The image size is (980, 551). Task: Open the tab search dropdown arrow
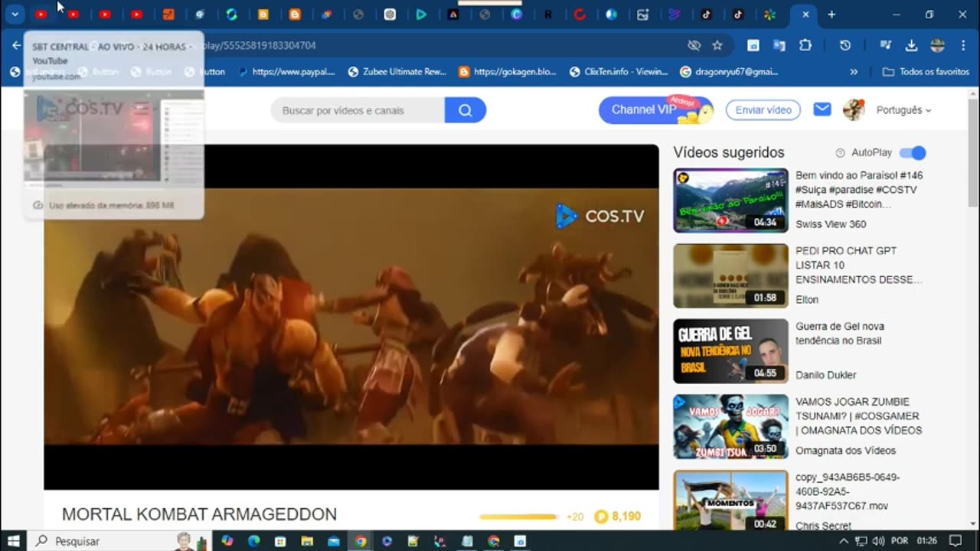point(15,14)
